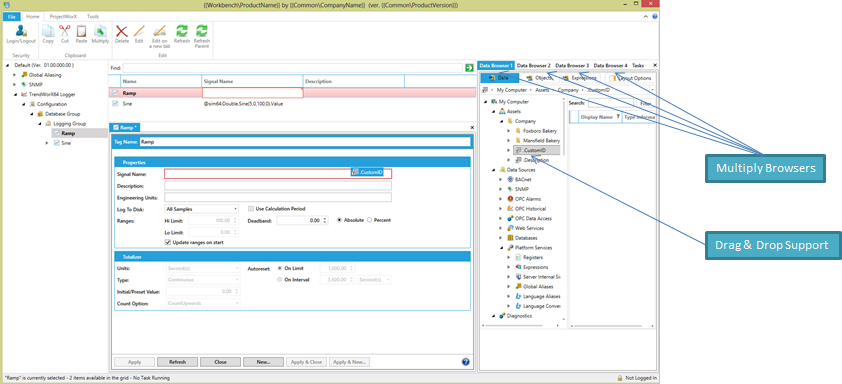Click the Refresh Parent icon

(x=201, y=31)
